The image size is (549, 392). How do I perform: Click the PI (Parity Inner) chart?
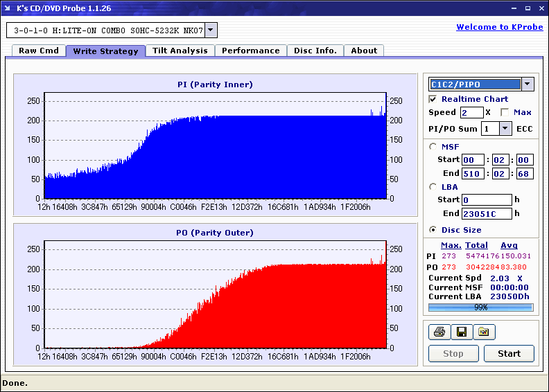pyautogui.click(x=216, y=145)
